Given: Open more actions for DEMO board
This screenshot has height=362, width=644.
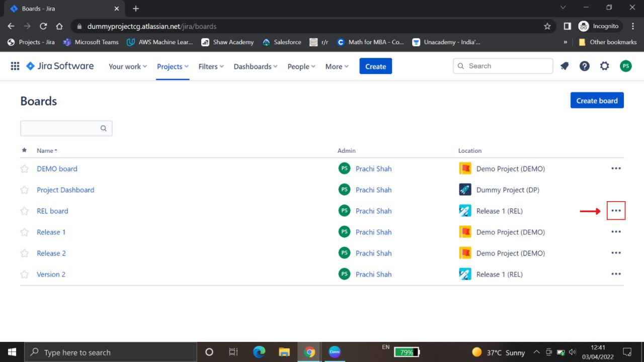Looking at the screenshot, I should point(616,168).
